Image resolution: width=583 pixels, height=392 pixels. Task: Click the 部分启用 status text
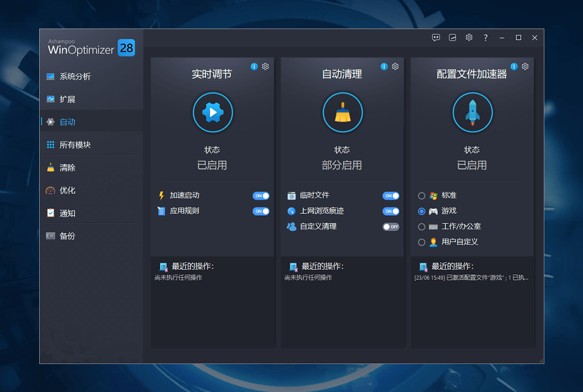(x=342, y=165)
